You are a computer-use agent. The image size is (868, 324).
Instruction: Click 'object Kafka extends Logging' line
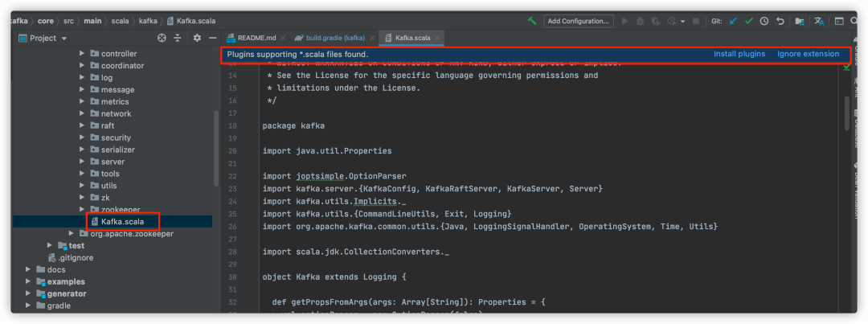click(335, 277)
